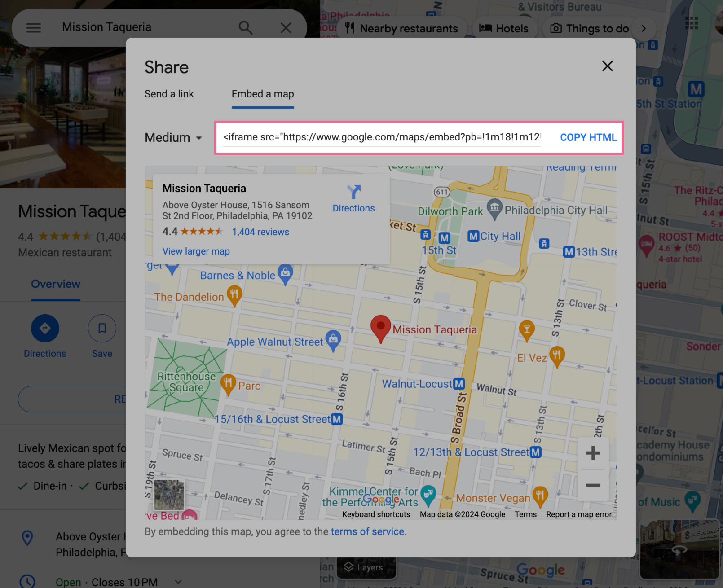This screenshot has width=723, height=588.
Task: Clear the search with the X icon
Action: pos(286,27)
